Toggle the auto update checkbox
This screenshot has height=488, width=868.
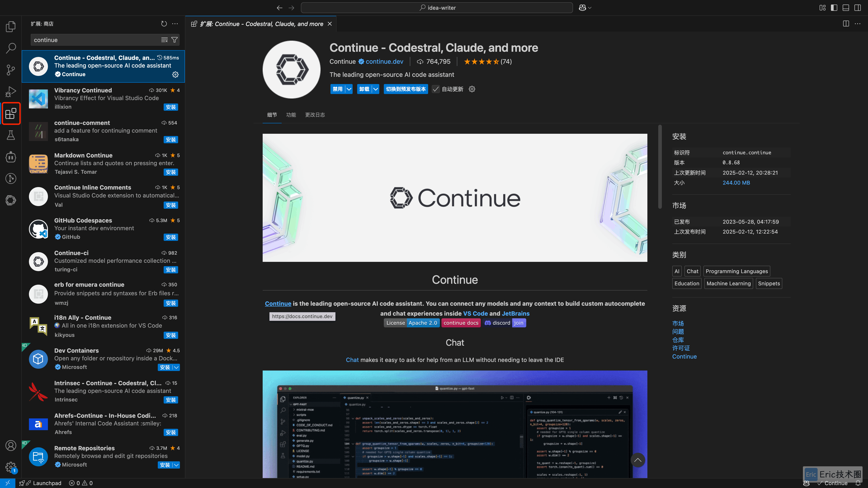click(436, 89)
